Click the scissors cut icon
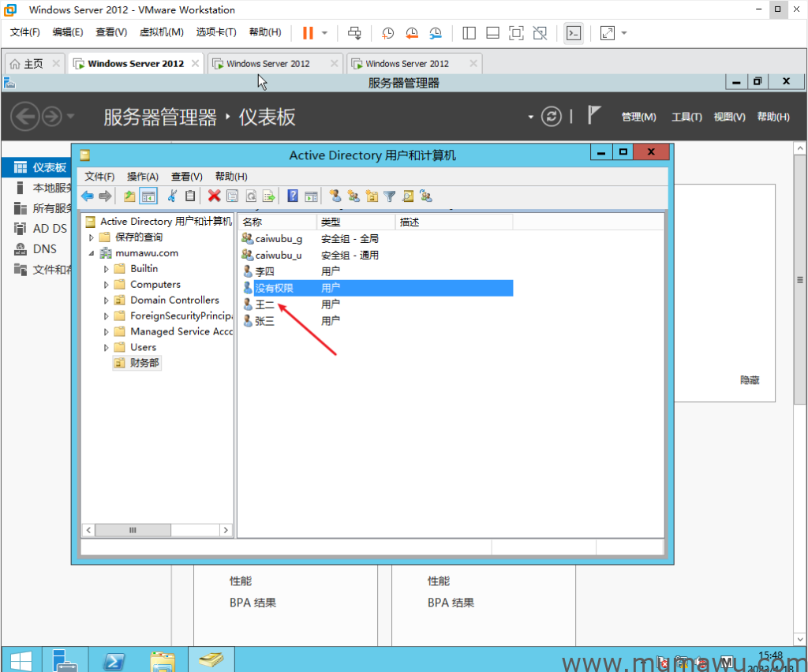The image size is (808, 672). (172, 196)
